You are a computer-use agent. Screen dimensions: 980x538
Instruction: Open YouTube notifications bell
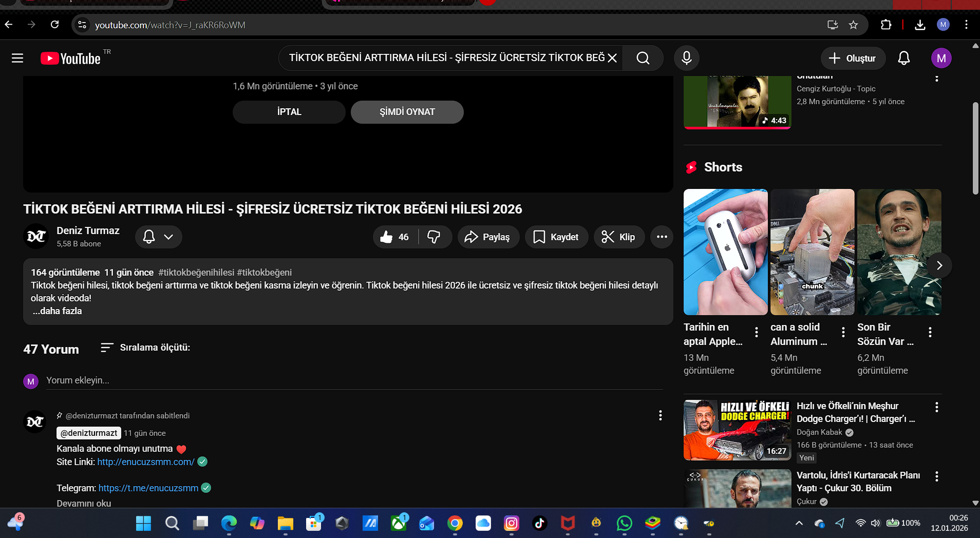coord(904,58)
